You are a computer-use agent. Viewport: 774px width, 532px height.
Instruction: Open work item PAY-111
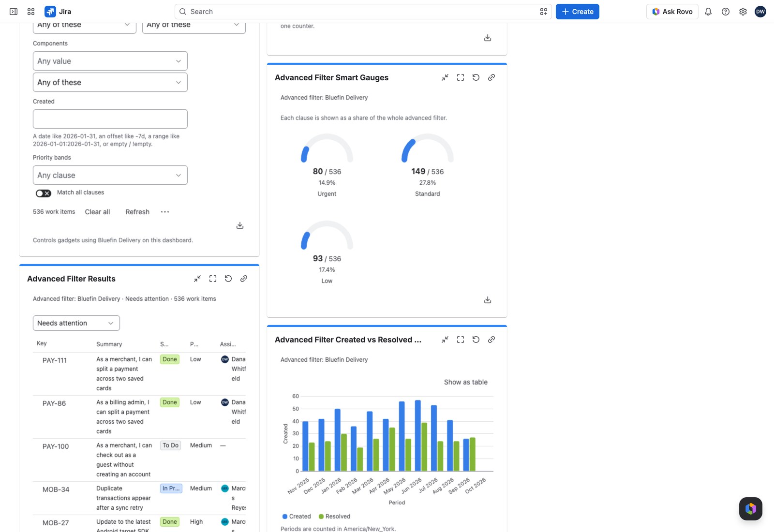coord(55,360)
